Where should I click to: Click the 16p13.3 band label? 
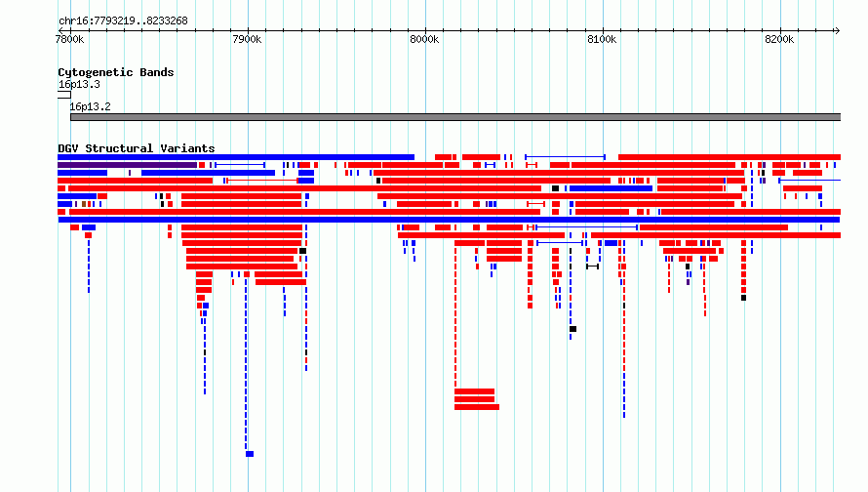point(79,84)
